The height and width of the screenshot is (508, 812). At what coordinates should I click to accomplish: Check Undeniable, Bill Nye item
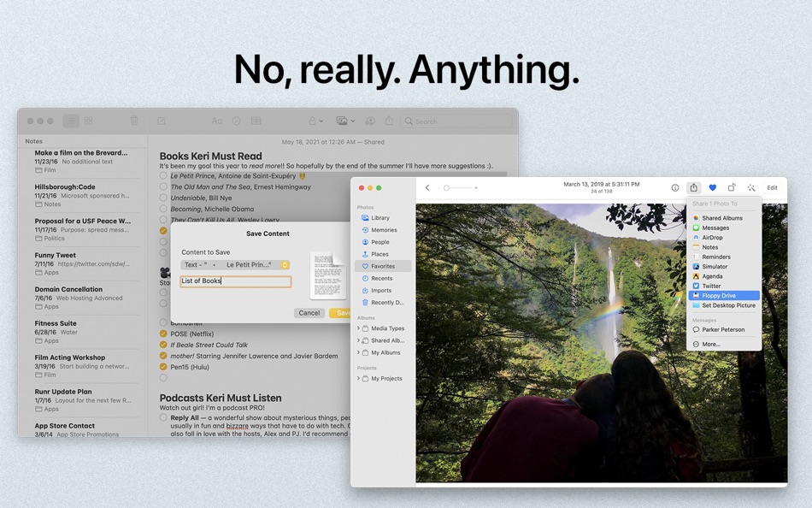163,198
